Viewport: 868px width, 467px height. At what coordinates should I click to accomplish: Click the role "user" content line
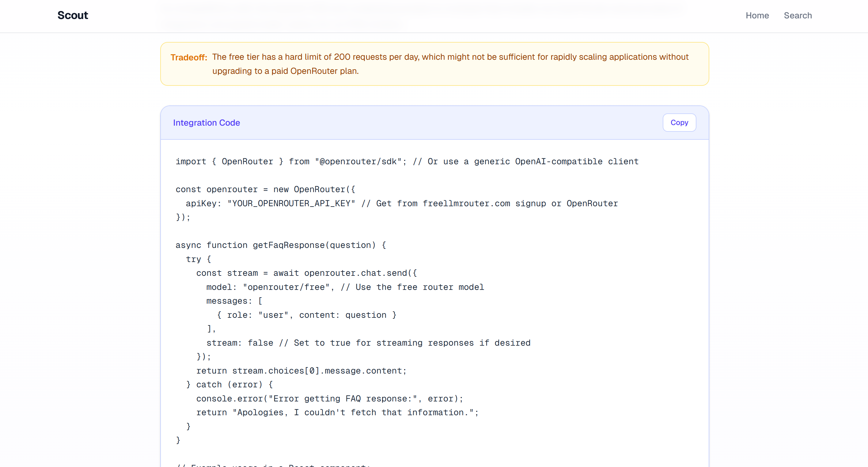(x=306, y=315)
